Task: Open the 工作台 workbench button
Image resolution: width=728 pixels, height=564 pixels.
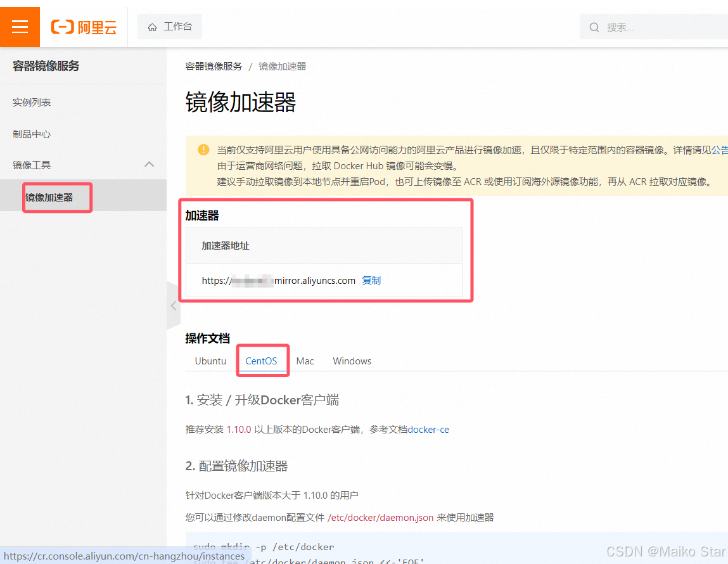Action: [x=170, y=27]
